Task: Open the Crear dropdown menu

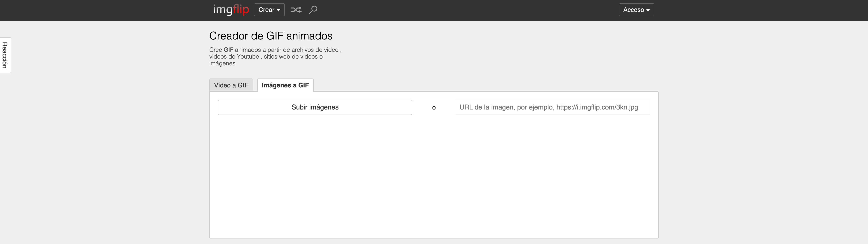Action: (269, 10)
